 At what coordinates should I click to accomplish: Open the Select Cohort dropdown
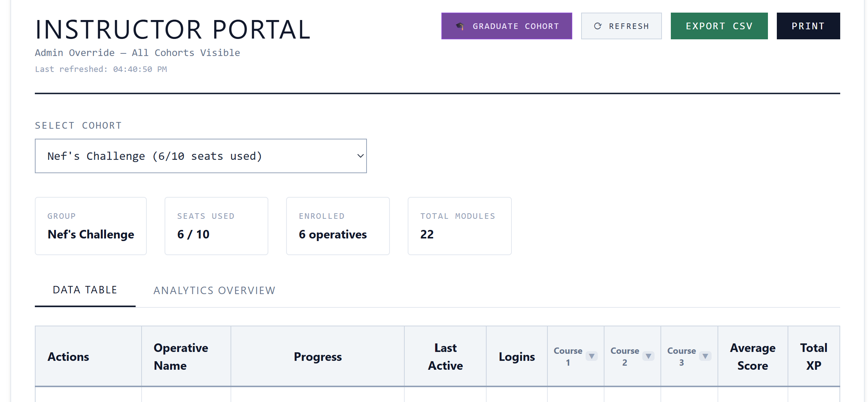pyautogui.click(x=201, y=156)
